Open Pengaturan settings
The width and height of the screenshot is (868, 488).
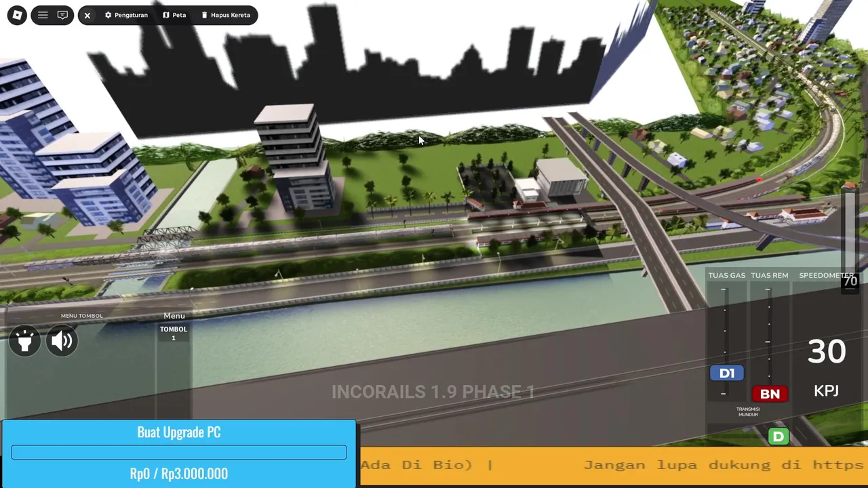[126, 15]
